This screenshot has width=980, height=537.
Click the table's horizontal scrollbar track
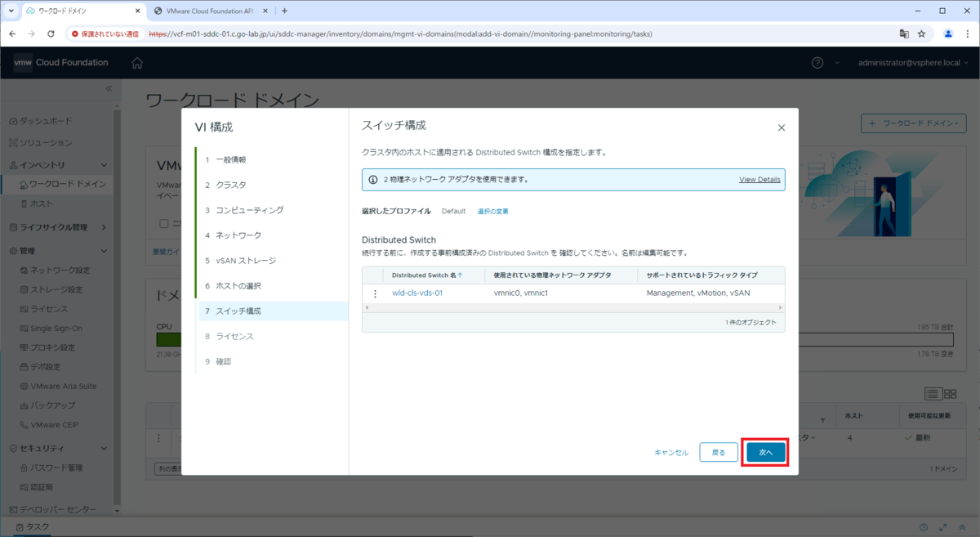point(572,308)
